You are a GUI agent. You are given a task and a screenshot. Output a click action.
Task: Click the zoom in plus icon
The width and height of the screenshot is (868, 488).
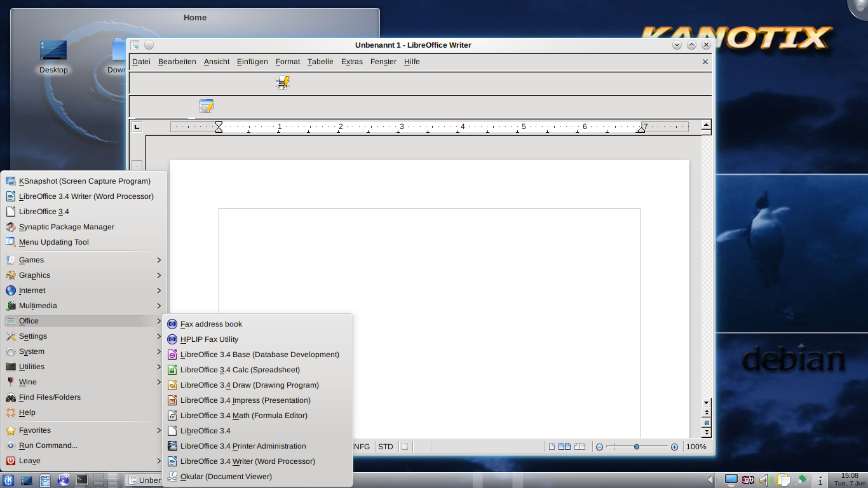[674, 447]
